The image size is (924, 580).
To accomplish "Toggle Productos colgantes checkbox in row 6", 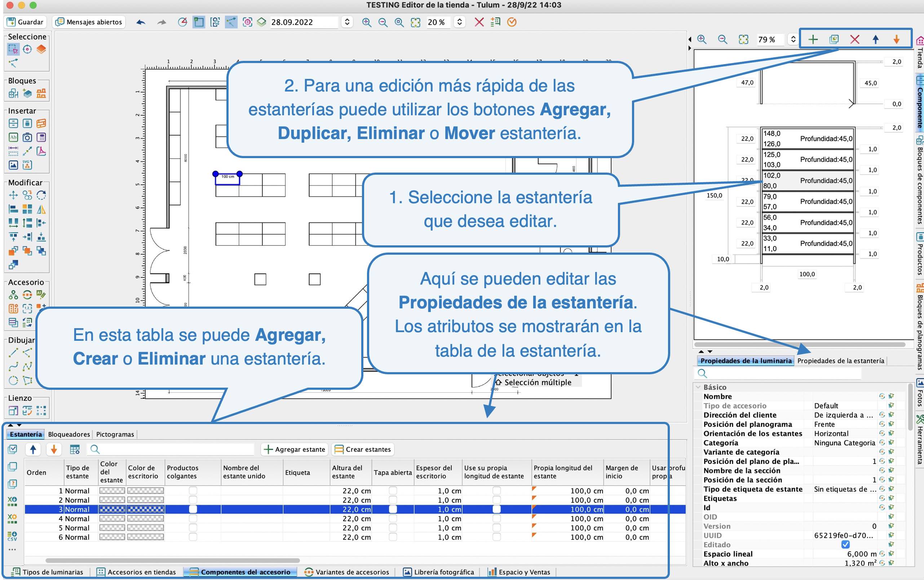I will (x=193, y=537).
